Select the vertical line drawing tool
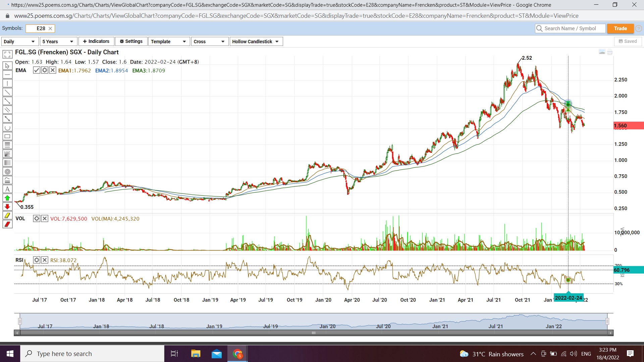The width and height of the screenshot is (644, 362). coord(7,83)
